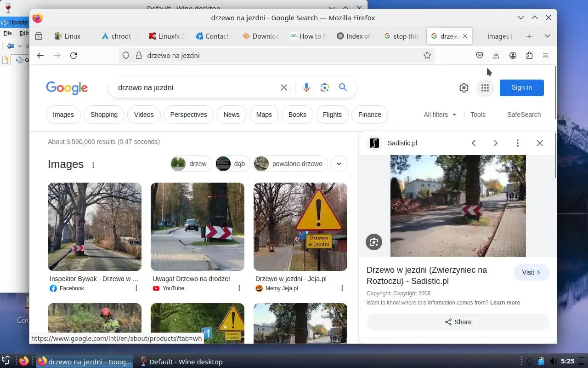
Task: Open options for the Facebook image result
Action: [136, 288]
